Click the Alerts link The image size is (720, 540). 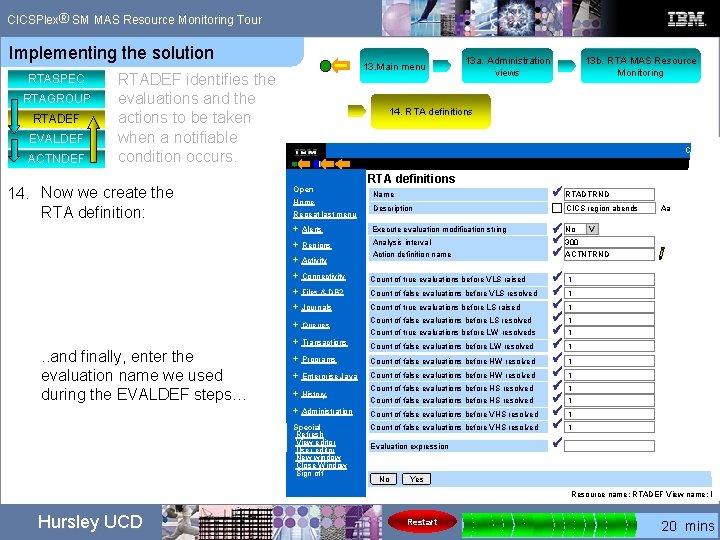click(312, 229)
